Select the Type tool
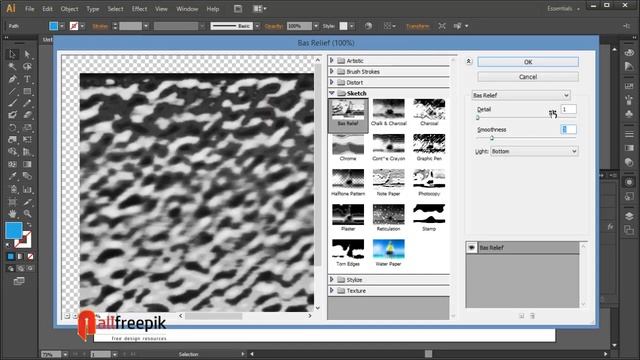This screenshot has width=640, height=360. [x=27, y=79]
